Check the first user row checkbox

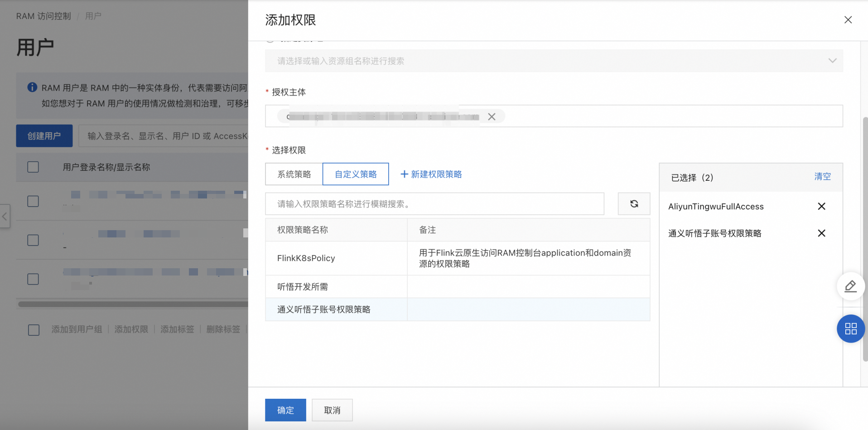click(x=33, y=201)
